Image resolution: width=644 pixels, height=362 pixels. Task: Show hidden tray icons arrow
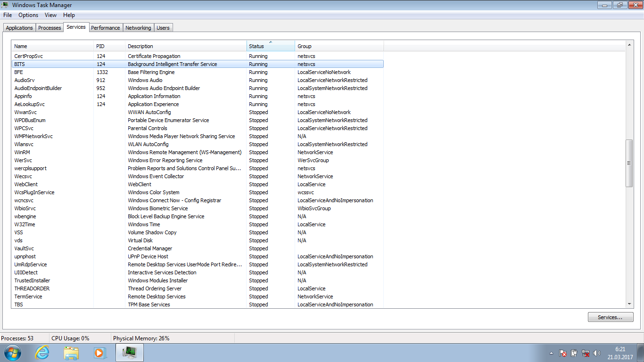point(552,353)
